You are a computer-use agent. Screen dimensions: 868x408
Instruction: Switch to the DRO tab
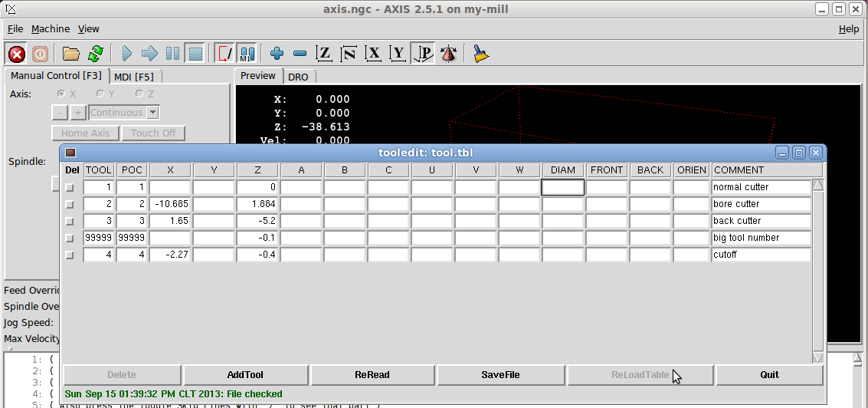tap(298, 77)
